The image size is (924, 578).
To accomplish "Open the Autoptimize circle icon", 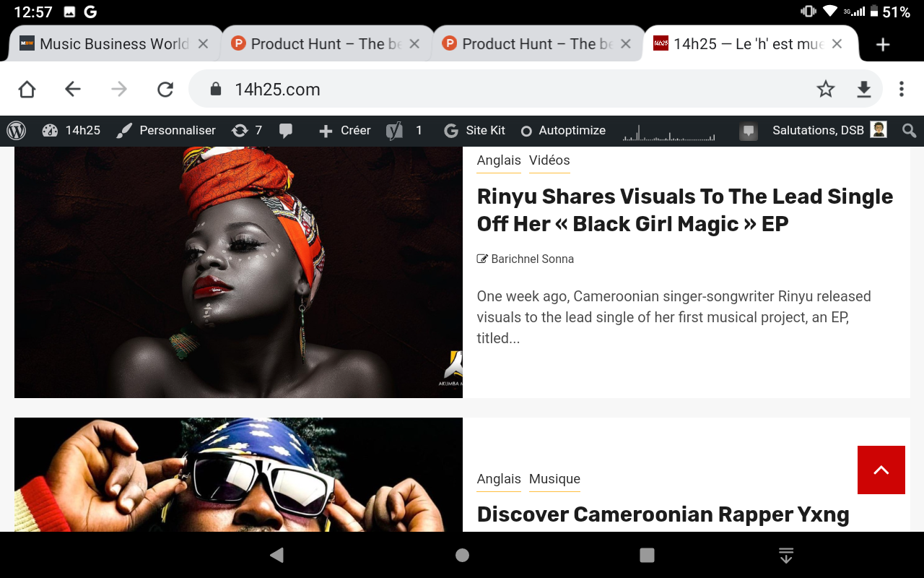I will pos(526,131).
